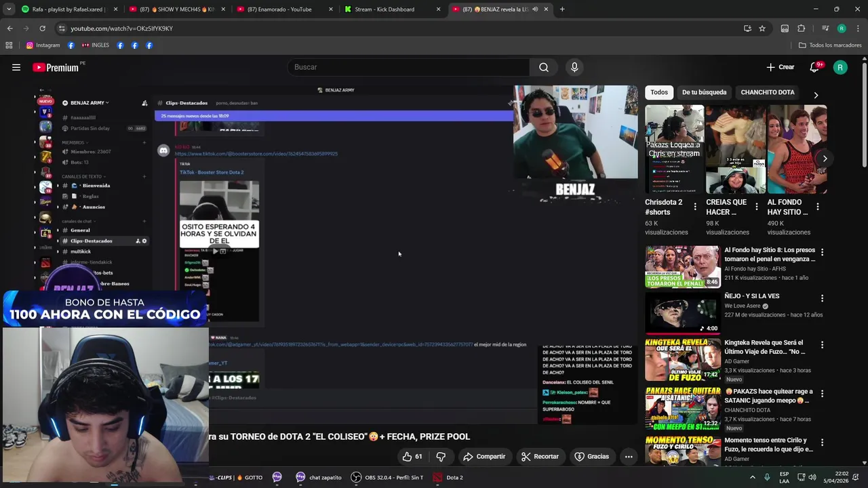The width and height of the screenshot is (868, 488).
Task: Click the Gracias button
Action: (x=592, y=457)
